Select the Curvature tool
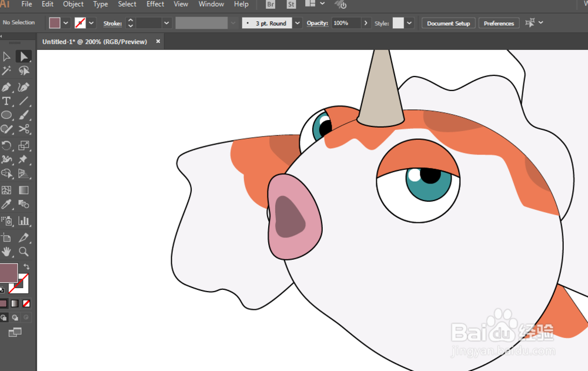588x371 pixels. coord(24,88)
